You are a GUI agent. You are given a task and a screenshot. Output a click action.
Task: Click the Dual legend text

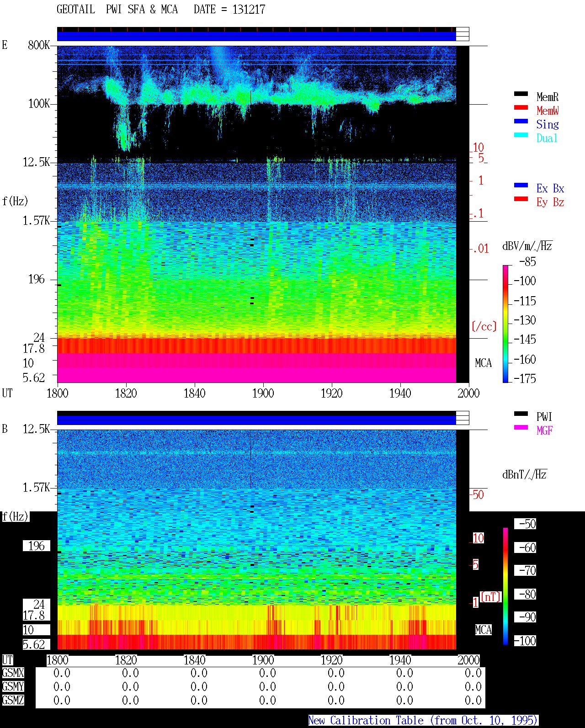pyautogui.click(x=548, y=138)
